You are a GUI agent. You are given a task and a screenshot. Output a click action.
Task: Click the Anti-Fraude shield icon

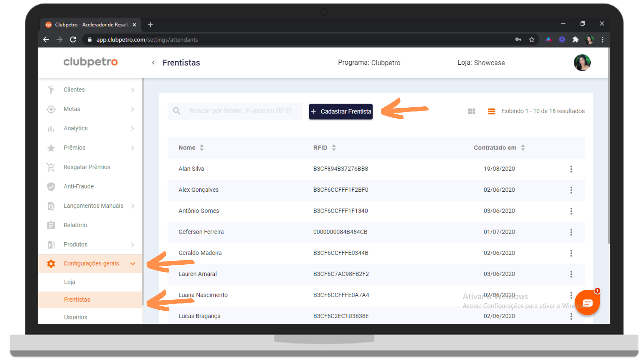click(x=51, y=186)
